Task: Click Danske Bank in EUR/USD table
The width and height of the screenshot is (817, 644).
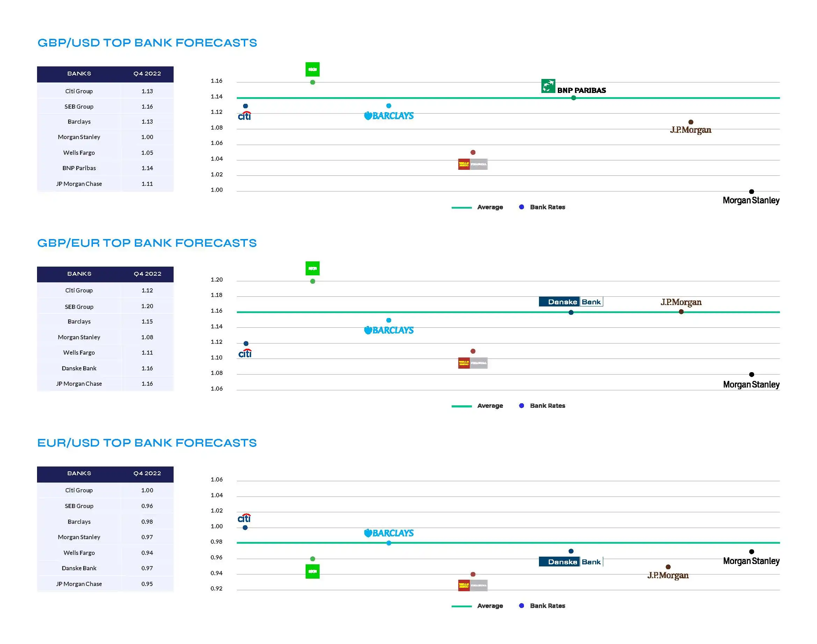Action: [79, 568]
